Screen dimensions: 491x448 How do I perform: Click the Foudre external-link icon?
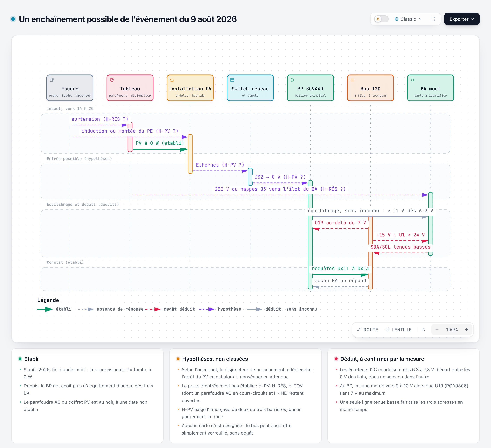[52, 80]
